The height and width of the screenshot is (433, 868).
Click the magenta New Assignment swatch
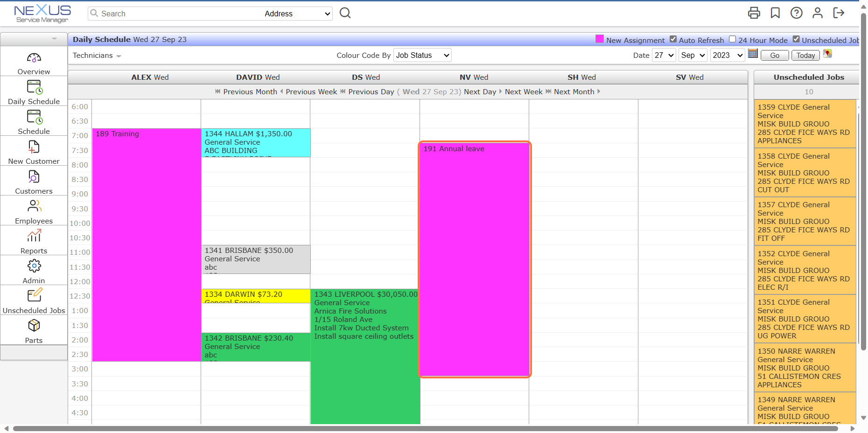coord(600,39)
